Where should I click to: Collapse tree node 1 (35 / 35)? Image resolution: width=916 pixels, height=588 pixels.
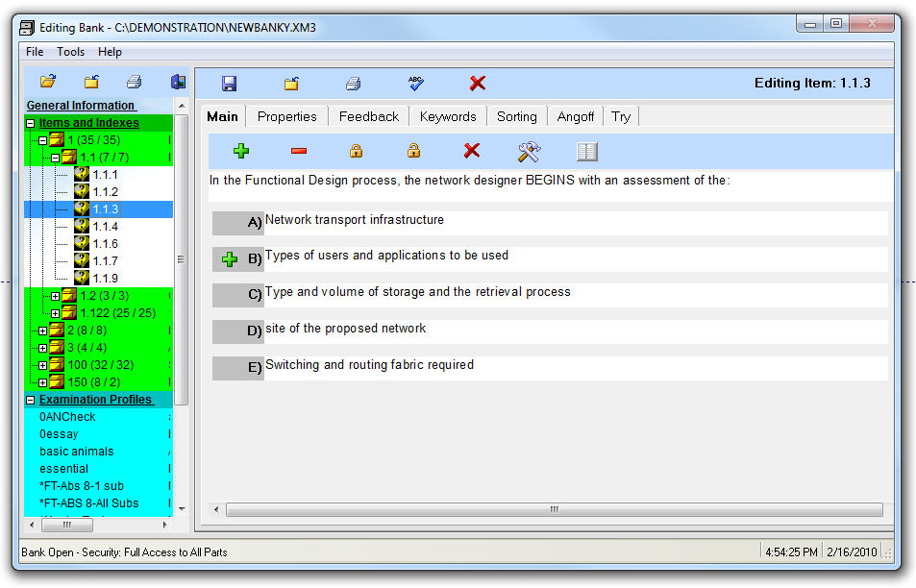tap(42, 140)
